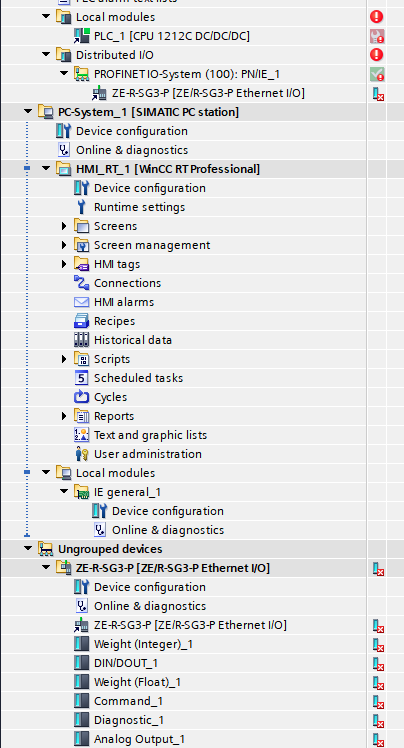Viewport: 404px width, 748px height.
Task: Click the HMI alarms envelope icon
Action: pos(82,302)
